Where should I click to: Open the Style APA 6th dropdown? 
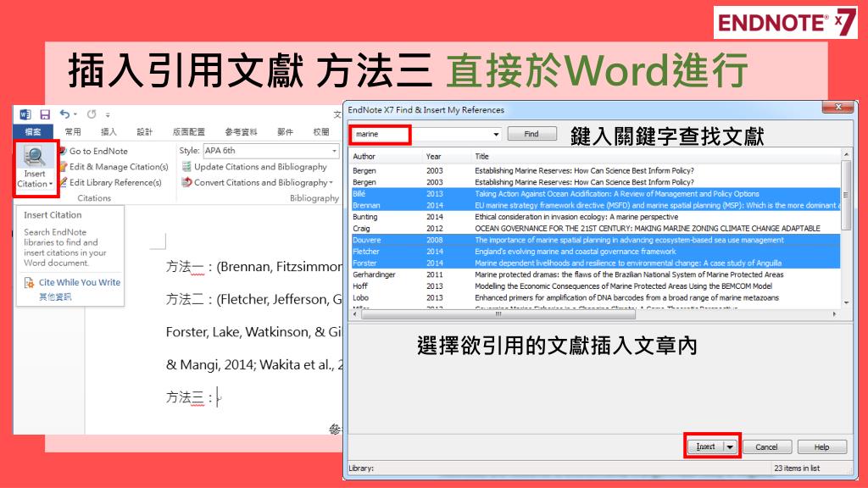(x=334, y=151)
